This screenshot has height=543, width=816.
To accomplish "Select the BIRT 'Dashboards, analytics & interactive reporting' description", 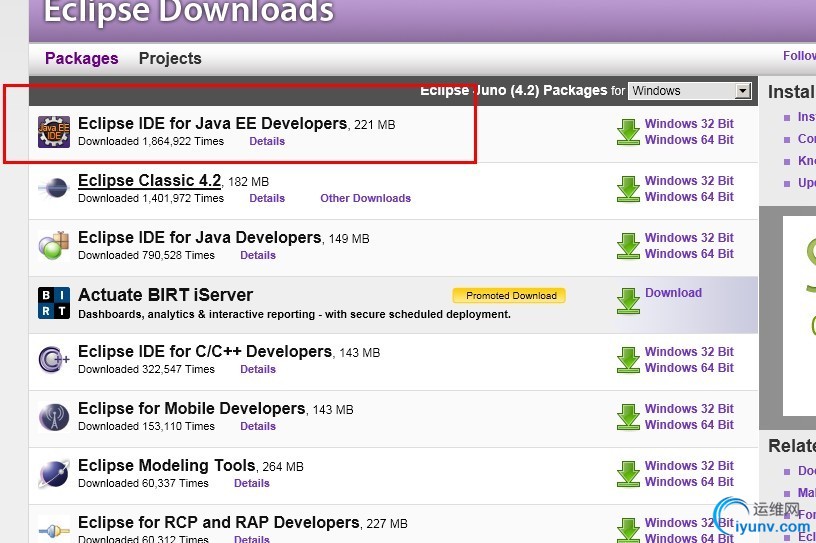I will pyautogui.click(x=295, y=314).
